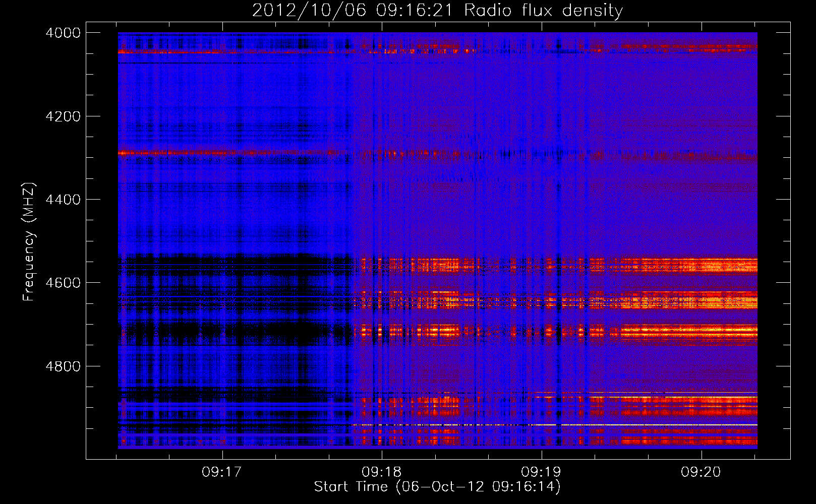The image size is (816, 504).
Task: Click the 'Start Time (06-Oct-12 09:16:14)' x-axis label
Action: tap(437, 487)
